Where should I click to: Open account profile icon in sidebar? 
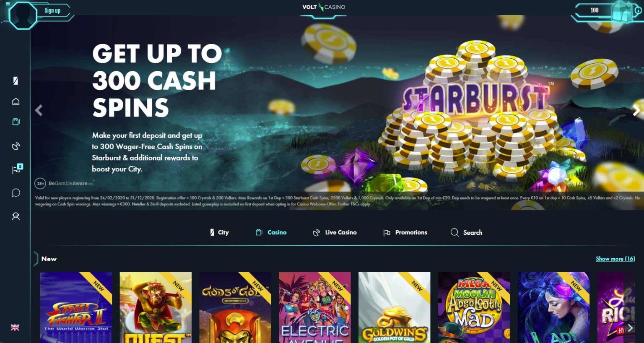[x=16, y=216]
